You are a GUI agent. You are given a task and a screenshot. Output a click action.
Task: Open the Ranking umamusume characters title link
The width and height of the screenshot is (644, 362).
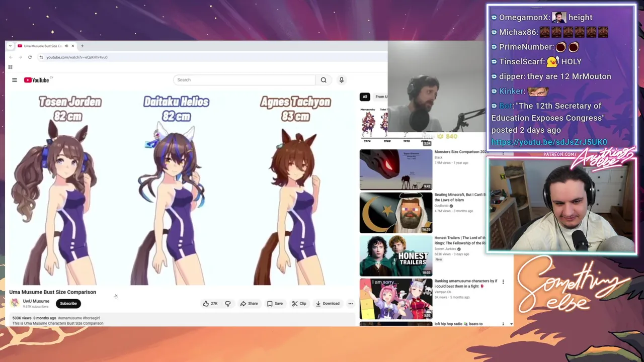coord(465,284)
